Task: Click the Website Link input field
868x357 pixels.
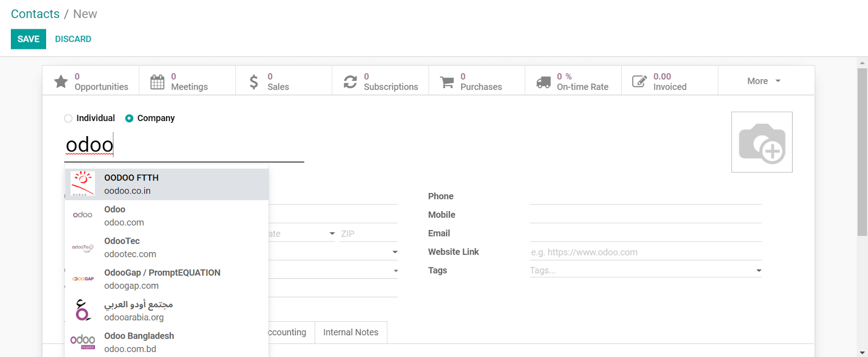Action: tap(646, 252)
